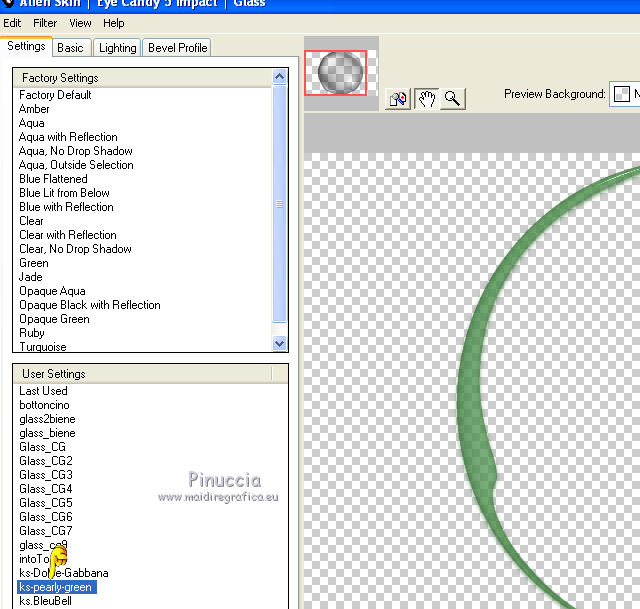The image size is (640, 609).
Task: Select Blue with Reflection preset
Action: point(66,207)
